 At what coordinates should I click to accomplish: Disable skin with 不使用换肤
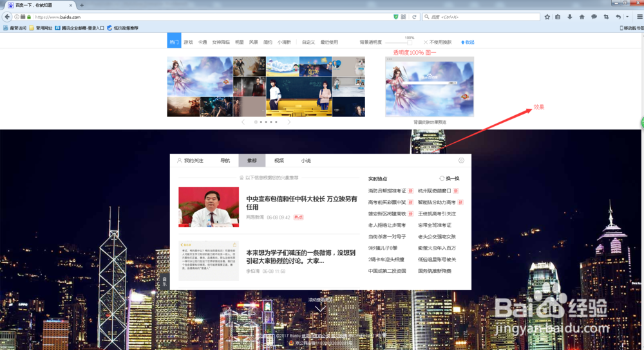tap(437, 42)
